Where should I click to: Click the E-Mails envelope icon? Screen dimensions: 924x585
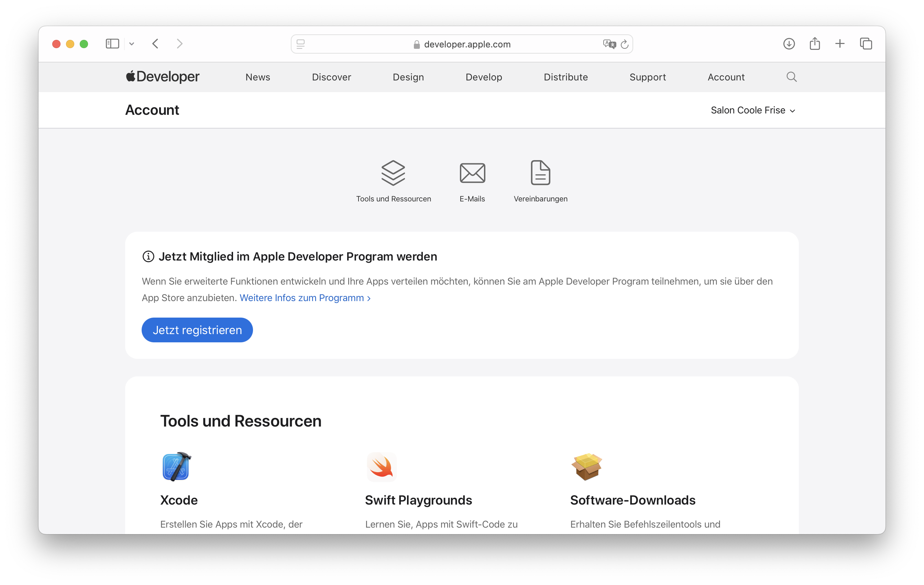tap(472, 173)
